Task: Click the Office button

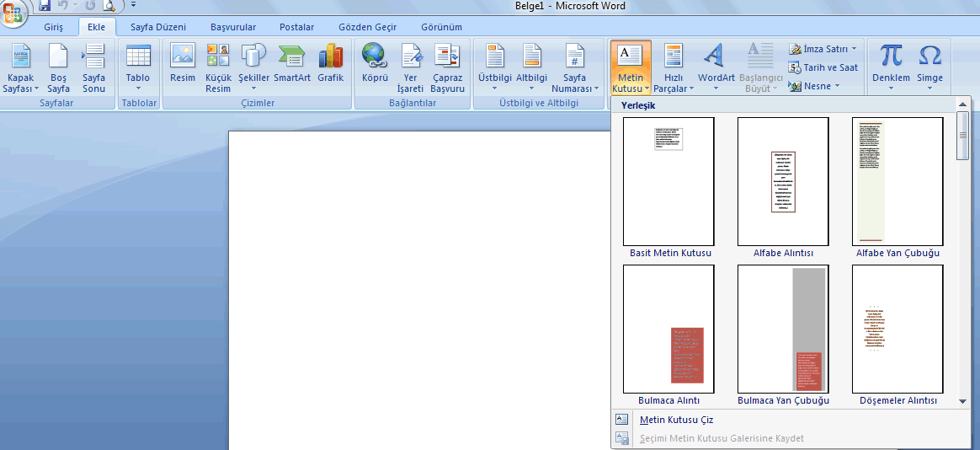Action: pos(12,11)
